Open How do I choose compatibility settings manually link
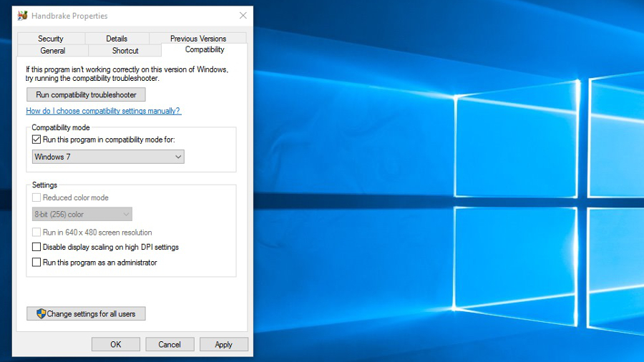This screenshot has width=644, height=362. (104, 111)
